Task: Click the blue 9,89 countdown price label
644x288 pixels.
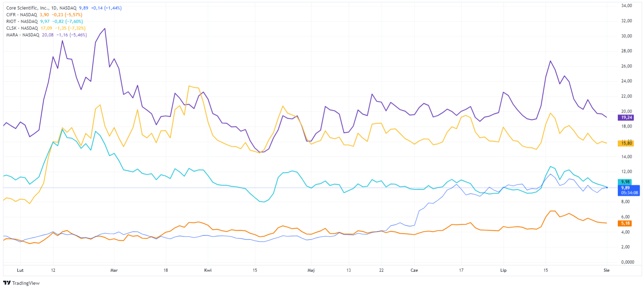Action: [629, 190]
